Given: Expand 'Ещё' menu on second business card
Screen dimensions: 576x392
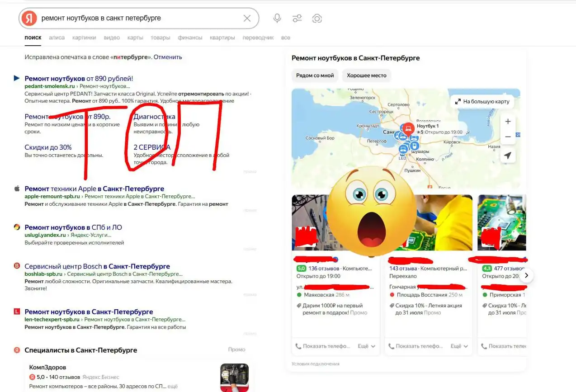Looking at the screenshot, I should tap(459, 346).
